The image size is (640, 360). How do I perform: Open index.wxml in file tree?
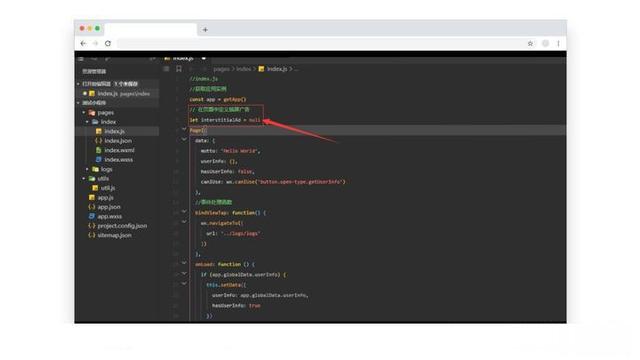pyautogui.click(x=119, y=150)
